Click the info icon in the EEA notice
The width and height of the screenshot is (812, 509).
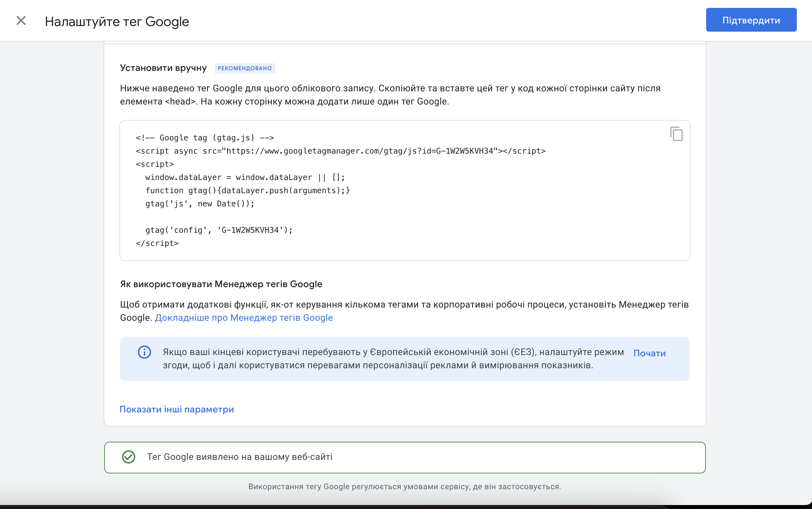tap(144, 352)
